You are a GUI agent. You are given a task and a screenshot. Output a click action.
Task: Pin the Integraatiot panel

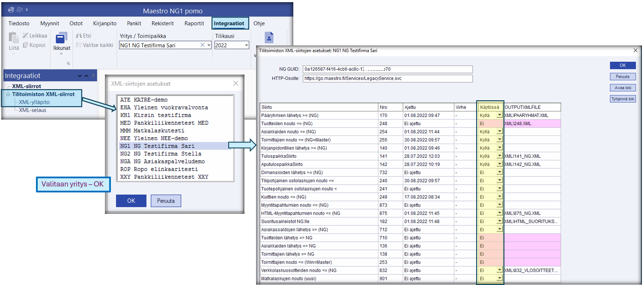[92, 76]
